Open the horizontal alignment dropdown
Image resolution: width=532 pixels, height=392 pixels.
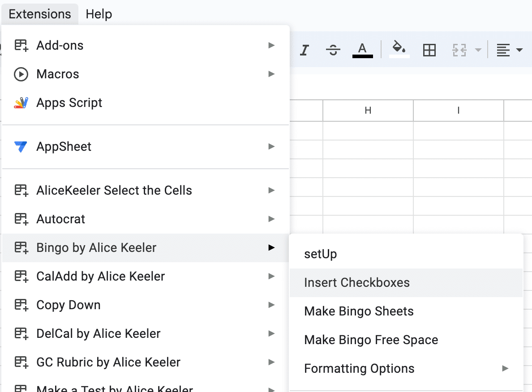click(510, 50)
